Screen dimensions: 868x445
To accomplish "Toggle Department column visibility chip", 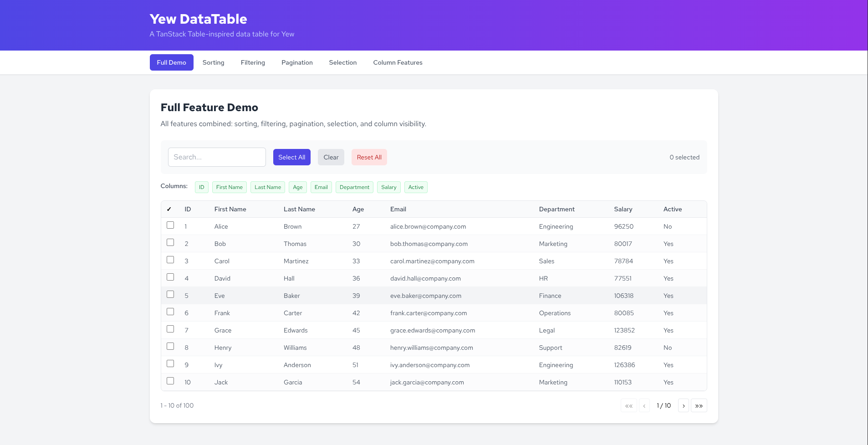I will [x=354, y=187].
